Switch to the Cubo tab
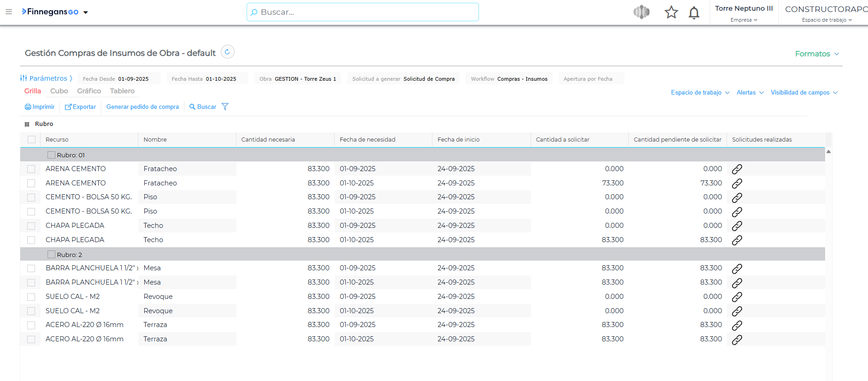This screenshot has width=868, height=381. tap(59, 91)
